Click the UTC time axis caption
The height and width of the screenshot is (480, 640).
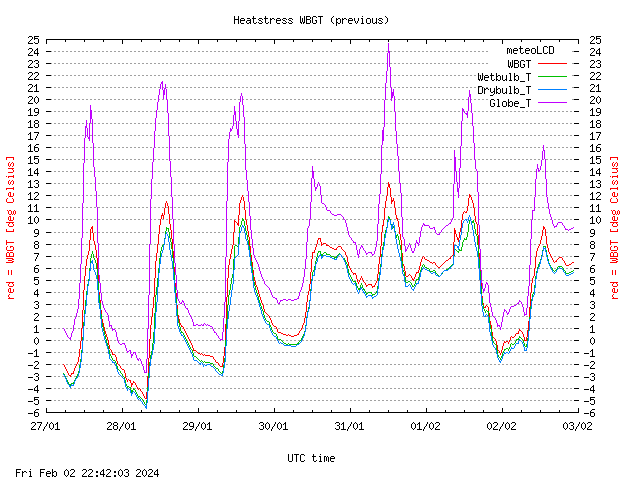click(311, 458)
